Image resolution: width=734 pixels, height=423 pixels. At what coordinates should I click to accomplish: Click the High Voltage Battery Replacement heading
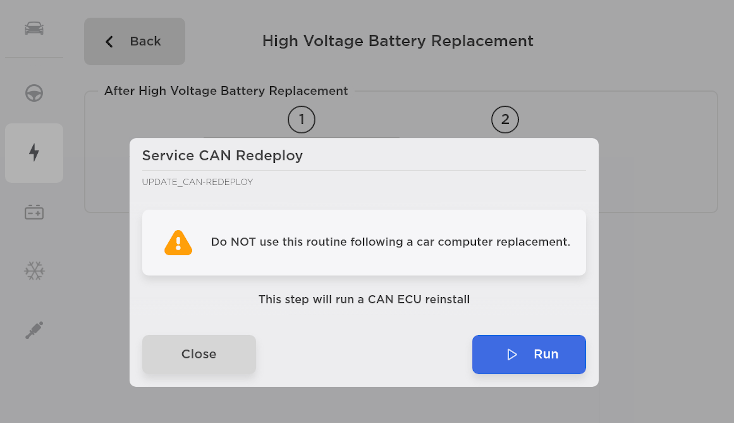coord(397,41)
